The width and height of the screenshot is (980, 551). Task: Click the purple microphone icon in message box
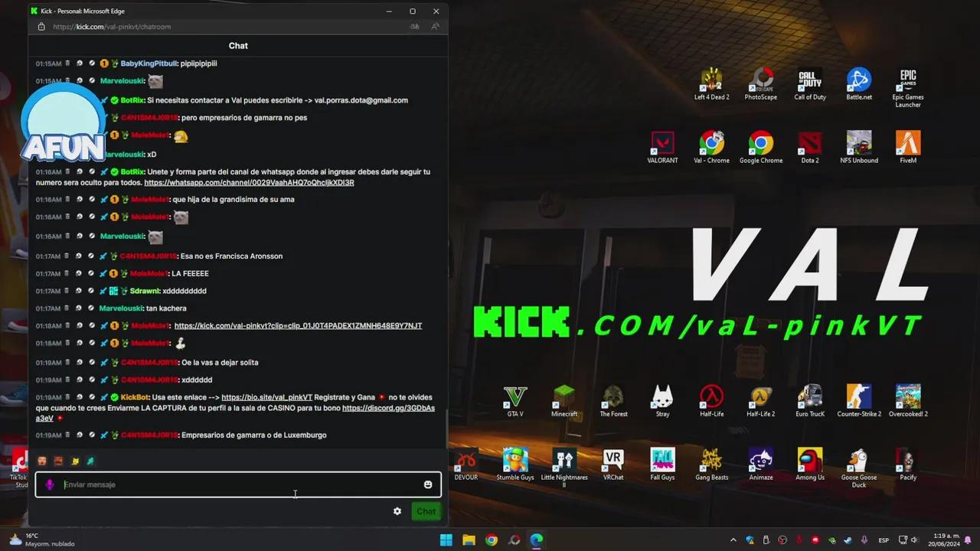(x=50, y=484)
